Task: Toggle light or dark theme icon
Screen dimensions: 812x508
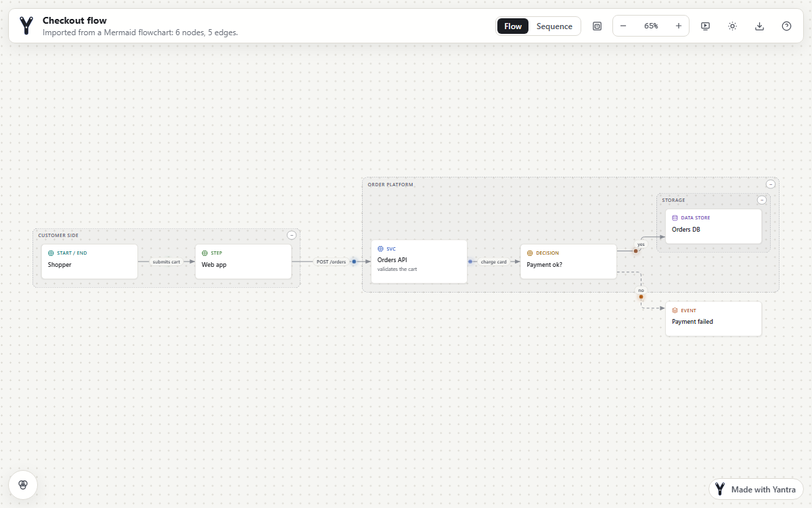Action: [732, 26]
